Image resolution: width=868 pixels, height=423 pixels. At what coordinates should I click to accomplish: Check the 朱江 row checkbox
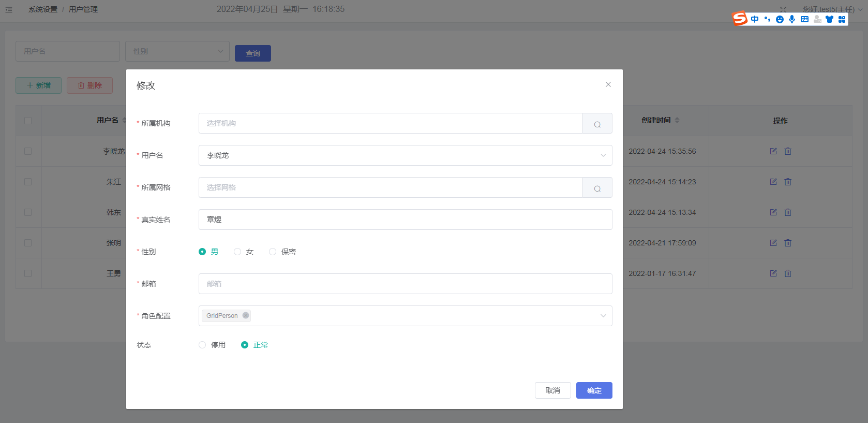pos(28,182)
